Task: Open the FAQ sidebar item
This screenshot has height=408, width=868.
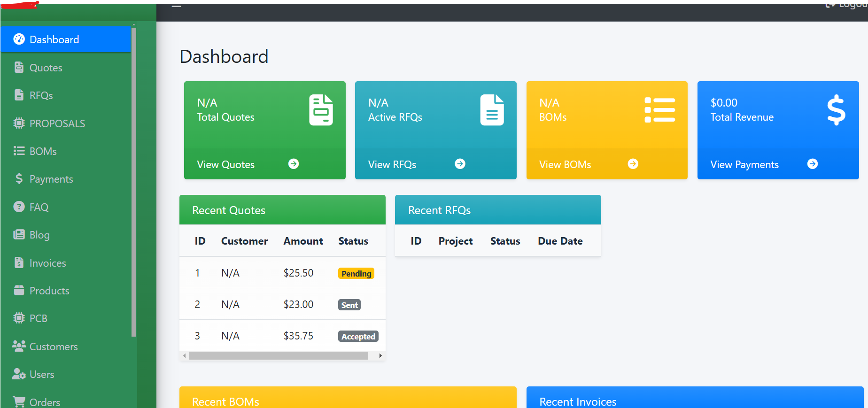Action: click(x=66, y=207)
